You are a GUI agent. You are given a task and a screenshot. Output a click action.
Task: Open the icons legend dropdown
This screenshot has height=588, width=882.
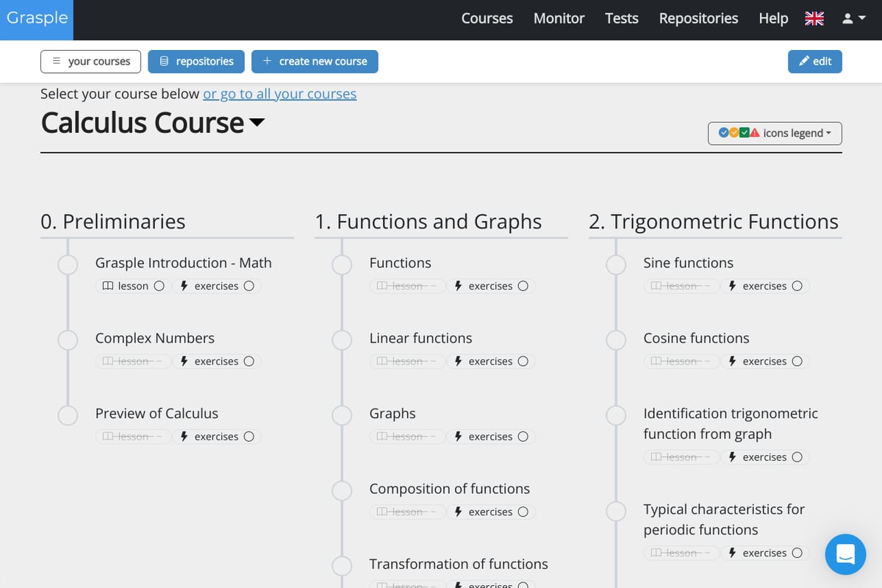774,133
